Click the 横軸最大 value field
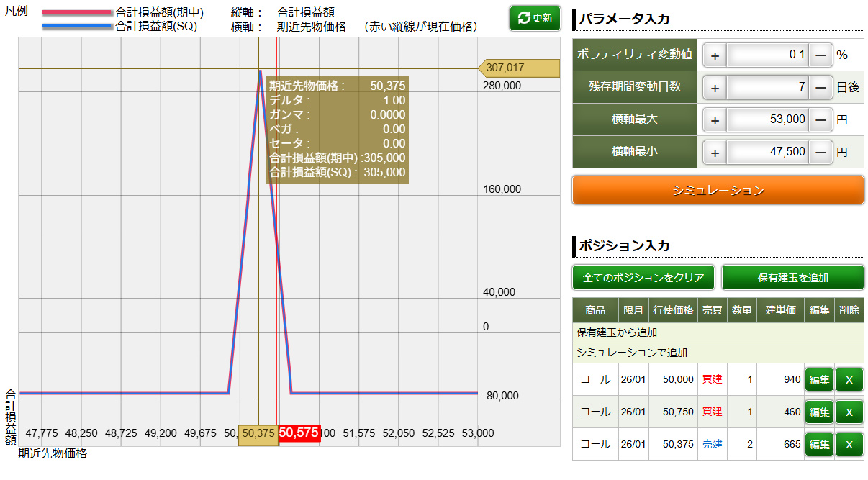Viewport: 868px width, 480px height. (x=767, y=120)
